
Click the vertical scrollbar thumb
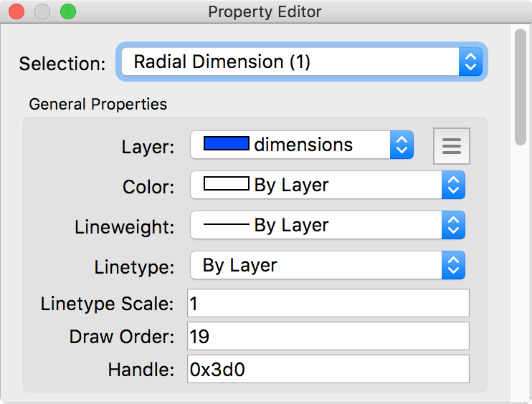coord(521,86)
